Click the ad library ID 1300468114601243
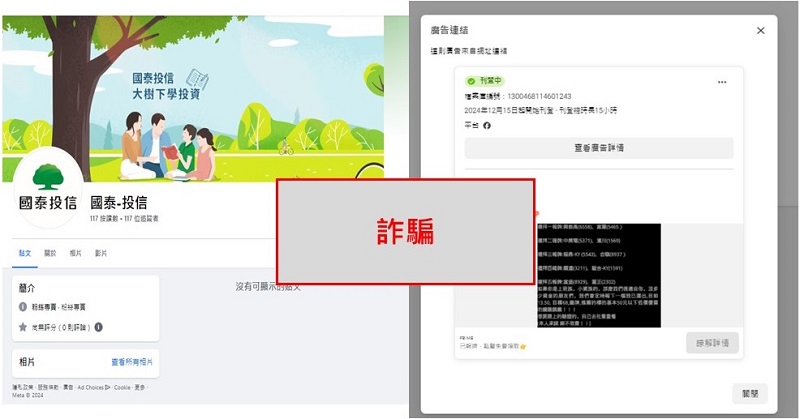The image size is (800, 419). coord(539,96)
